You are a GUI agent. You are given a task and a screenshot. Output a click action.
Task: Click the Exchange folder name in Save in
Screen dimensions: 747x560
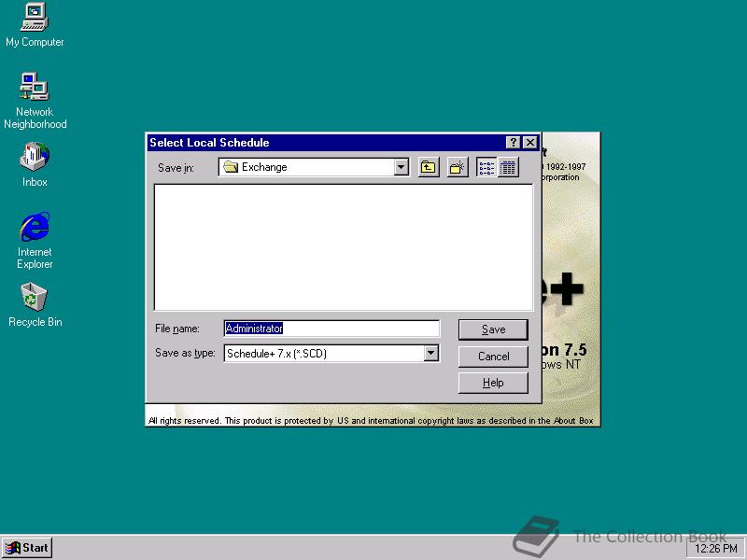click(x=264, y=167)
